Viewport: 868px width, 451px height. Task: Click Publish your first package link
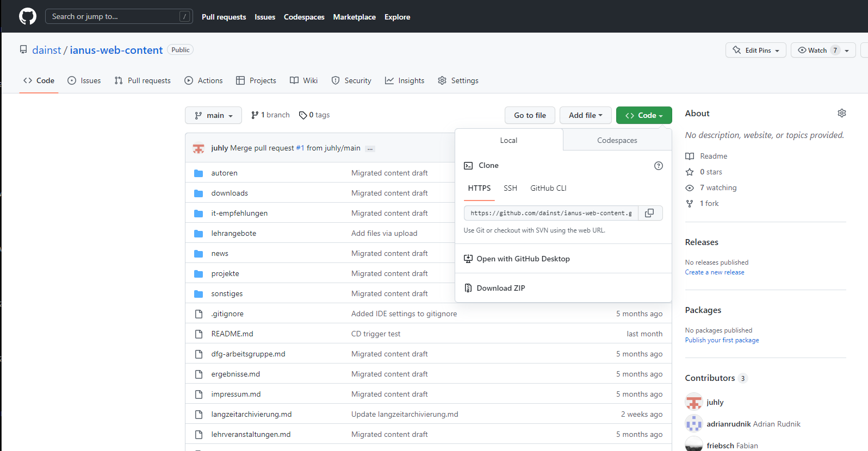pyautogui.click(x=722, y=340)
